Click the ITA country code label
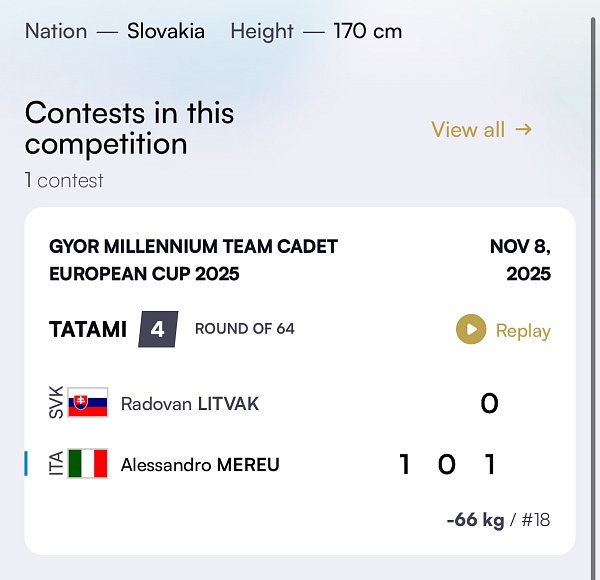 click(56, 464)
